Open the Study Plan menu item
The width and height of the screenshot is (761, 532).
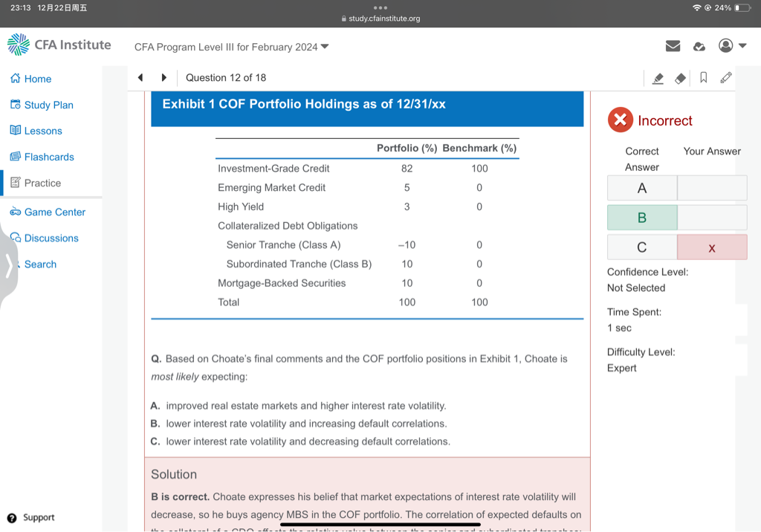48,105
